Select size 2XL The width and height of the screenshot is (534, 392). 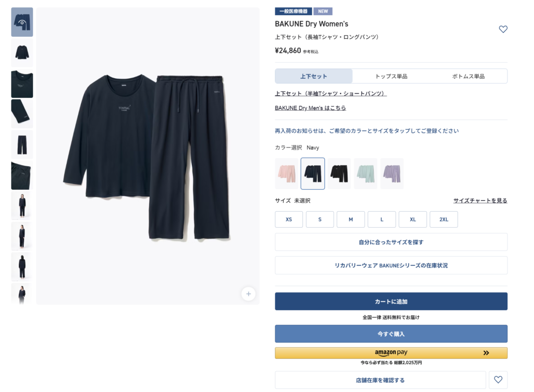(x=444, y=219)
